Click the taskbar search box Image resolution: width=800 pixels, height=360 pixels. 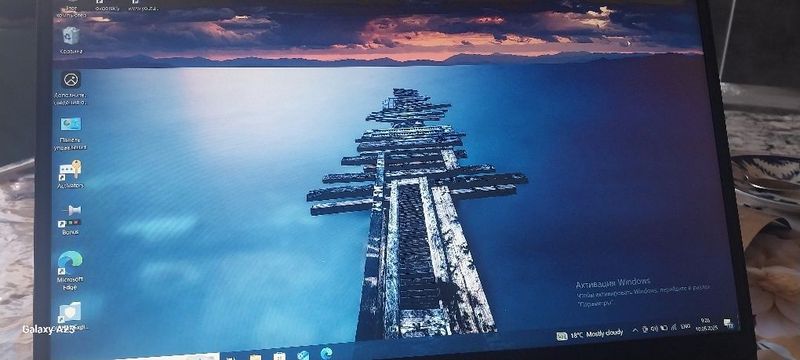pos(168,357)
